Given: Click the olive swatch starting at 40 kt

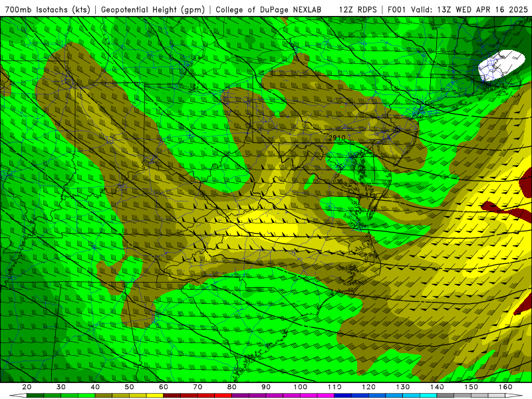Looking at the screenshot, I should 104,395.
